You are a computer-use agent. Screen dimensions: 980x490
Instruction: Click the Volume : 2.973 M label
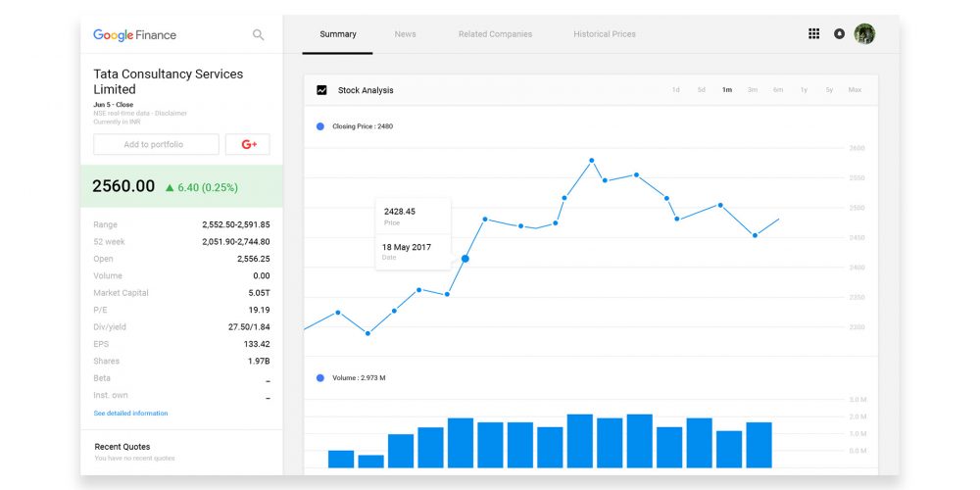pos(359,378)
